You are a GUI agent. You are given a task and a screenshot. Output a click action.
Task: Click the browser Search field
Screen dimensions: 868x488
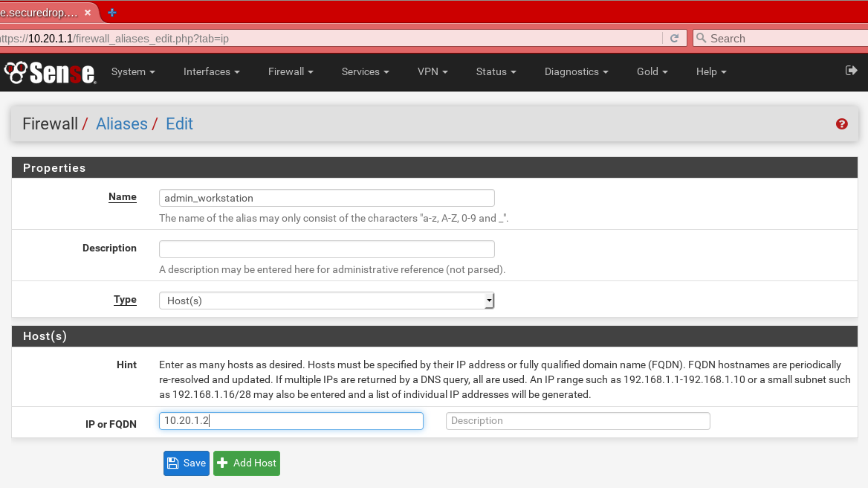coord(780,38)
